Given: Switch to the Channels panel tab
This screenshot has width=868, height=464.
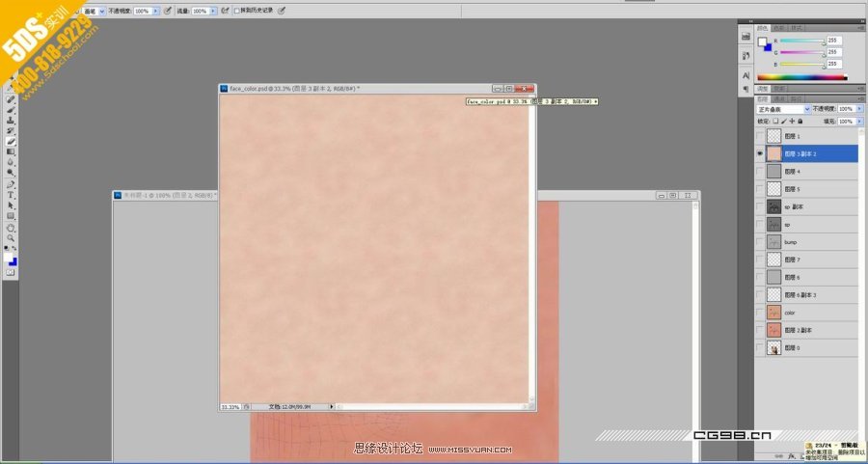Looking at the screenshot, I should click(x=779, y=98).
